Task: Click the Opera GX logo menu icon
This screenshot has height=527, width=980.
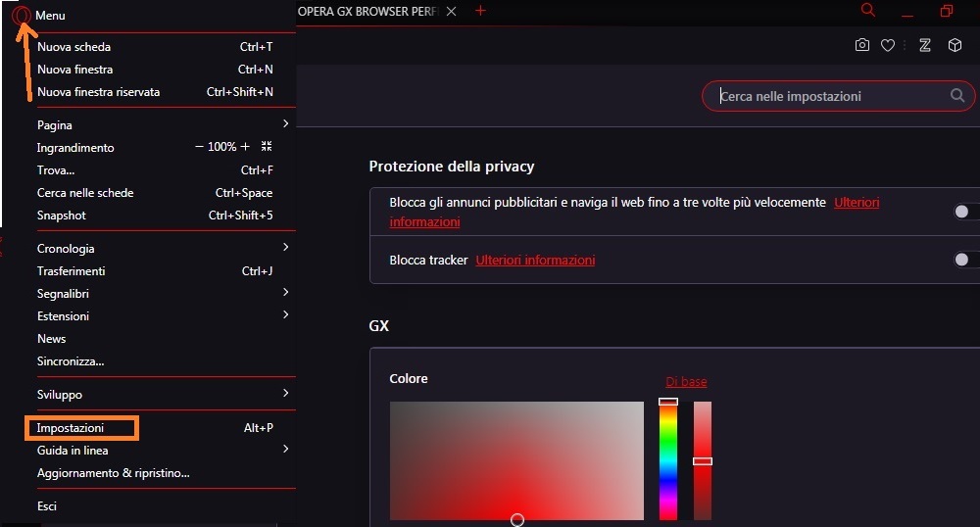Action: pyautogui.click(x=22, y=15)
